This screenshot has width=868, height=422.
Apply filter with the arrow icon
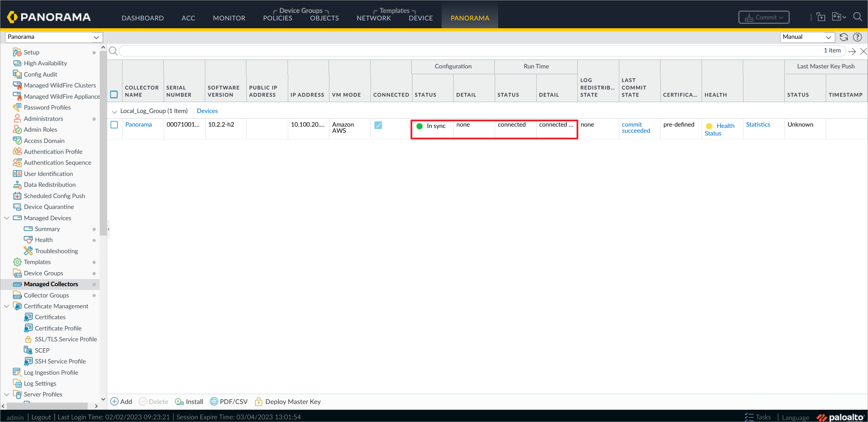pos(852,51)
